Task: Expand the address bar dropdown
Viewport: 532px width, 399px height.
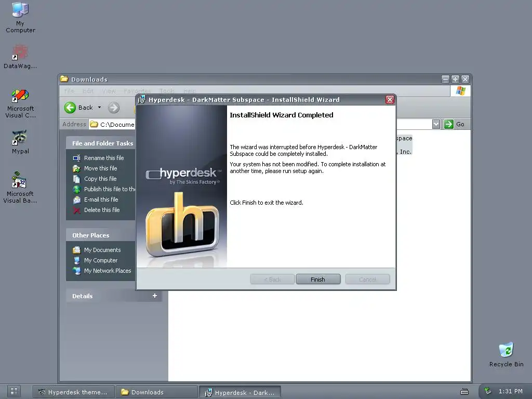Action: [x=436, y=124]
